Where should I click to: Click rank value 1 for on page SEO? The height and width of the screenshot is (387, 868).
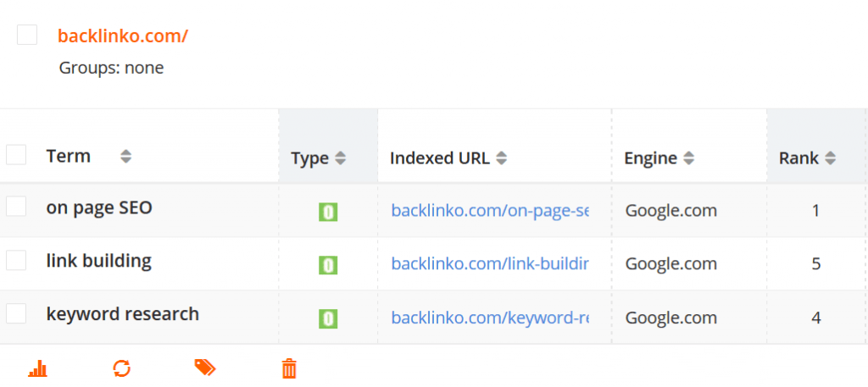click(816, 211)
